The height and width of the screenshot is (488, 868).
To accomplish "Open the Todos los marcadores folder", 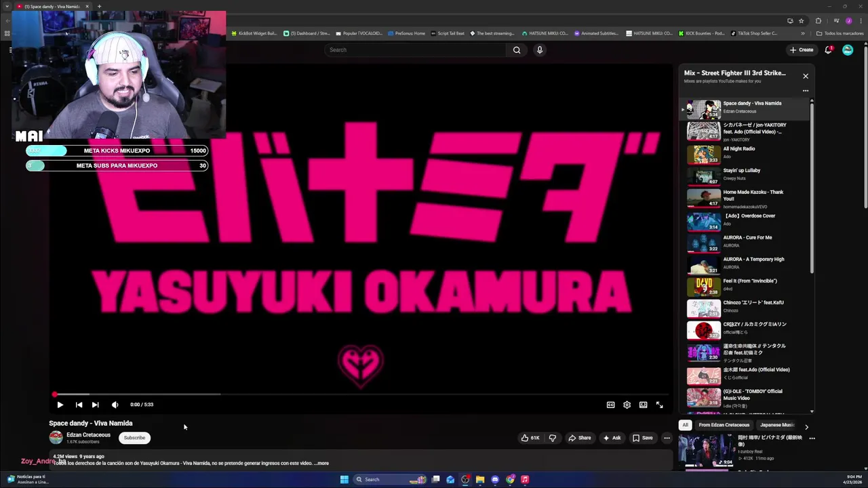I will (x=840, y=33).
